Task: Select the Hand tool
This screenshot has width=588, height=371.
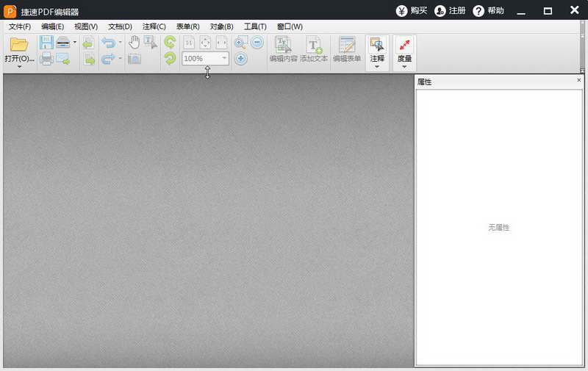Action: pyautogui.click(x=135, y=43)
